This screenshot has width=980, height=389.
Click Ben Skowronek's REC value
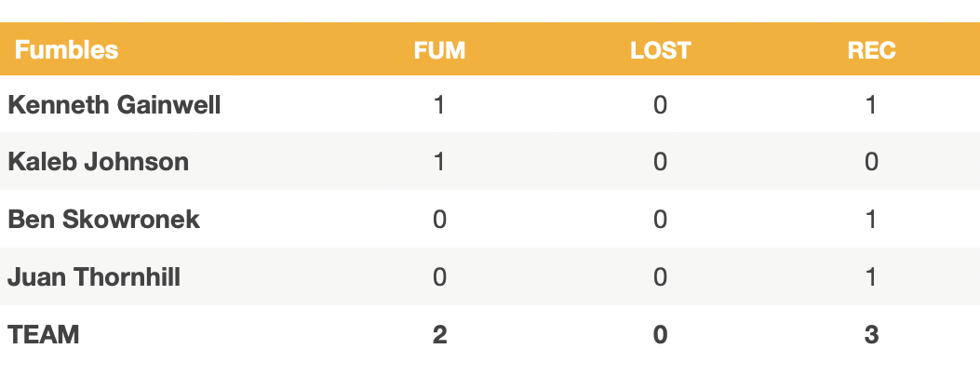[871, 220]
